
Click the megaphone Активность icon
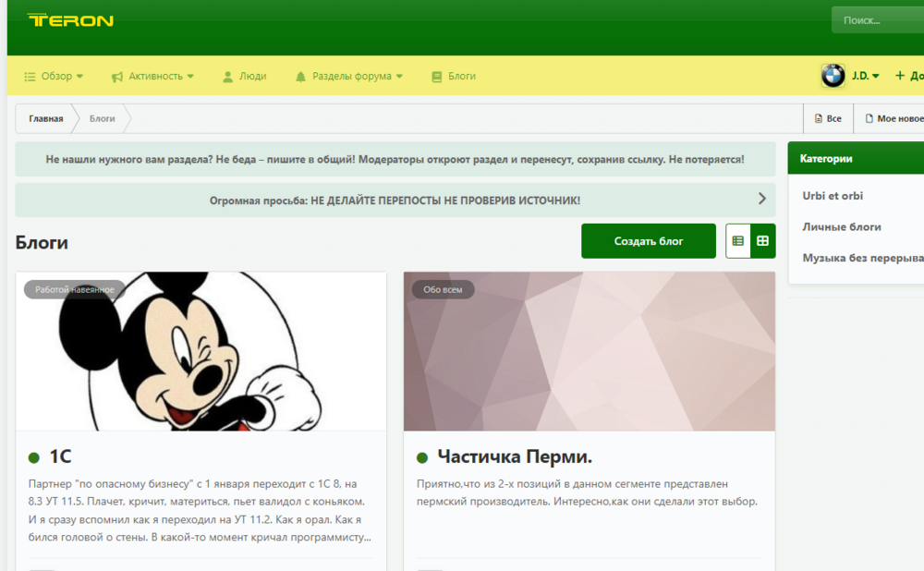coord(117,77)
